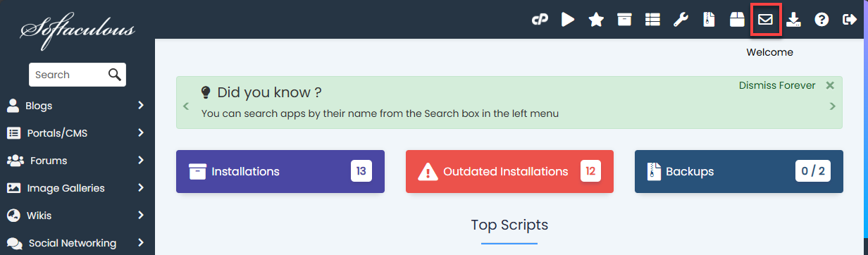868x255 pixels.
Task: Click the Forums people icon
Action: point(15,161)
